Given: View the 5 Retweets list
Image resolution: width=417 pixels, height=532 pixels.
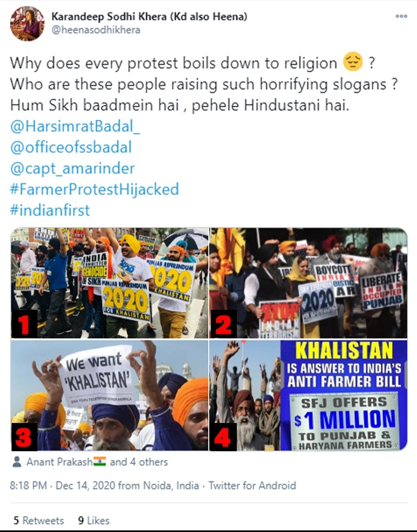Looking at the screenshot, I should [x=39, y=520].
